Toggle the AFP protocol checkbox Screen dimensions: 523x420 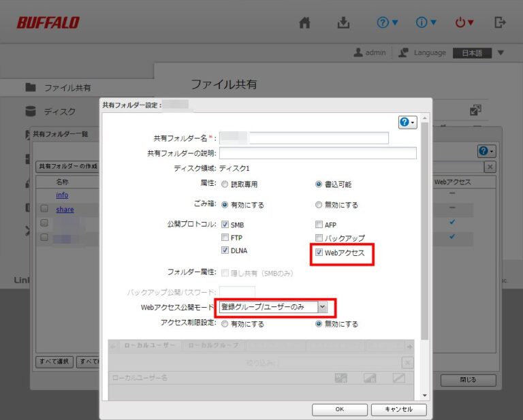pos(319,225)
